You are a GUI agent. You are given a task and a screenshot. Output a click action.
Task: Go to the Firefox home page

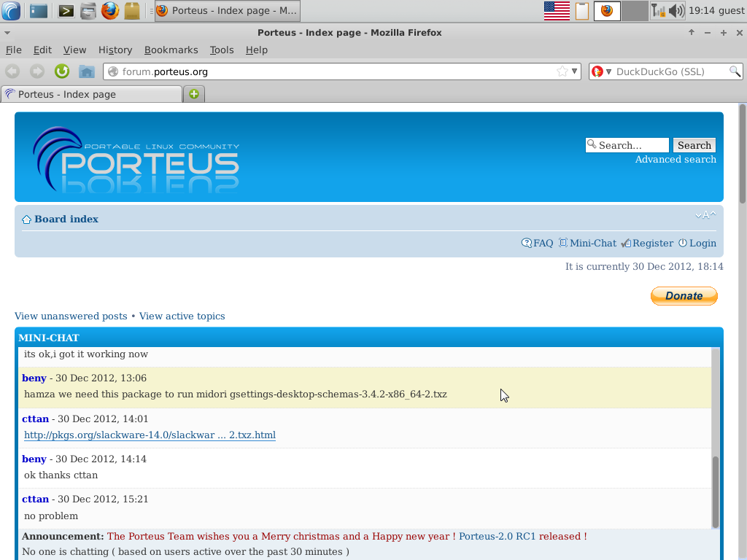87,71
